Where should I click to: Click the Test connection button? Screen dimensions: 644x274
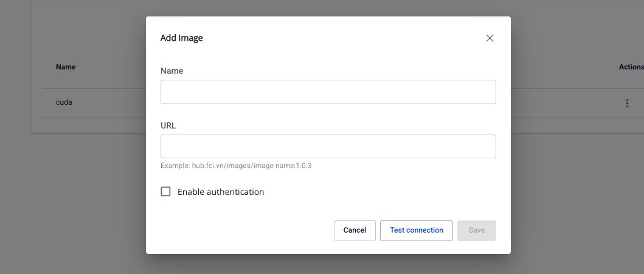coord(416,231)
